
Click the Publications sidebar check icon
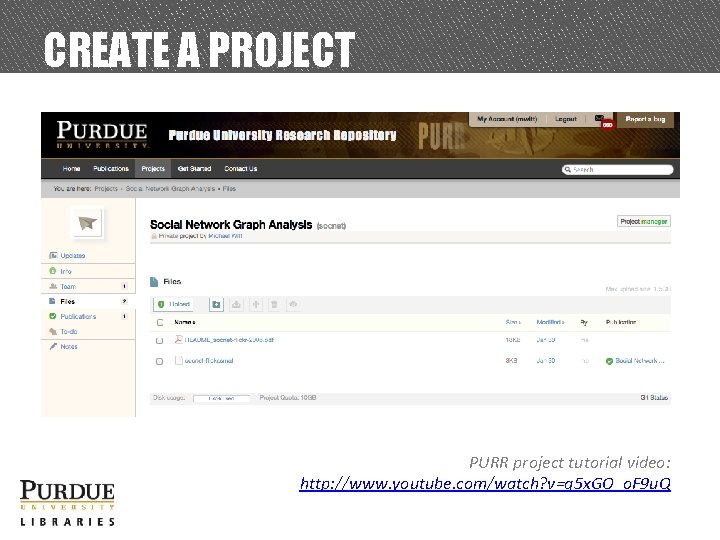pyautogui.click(x=53, y=316)
